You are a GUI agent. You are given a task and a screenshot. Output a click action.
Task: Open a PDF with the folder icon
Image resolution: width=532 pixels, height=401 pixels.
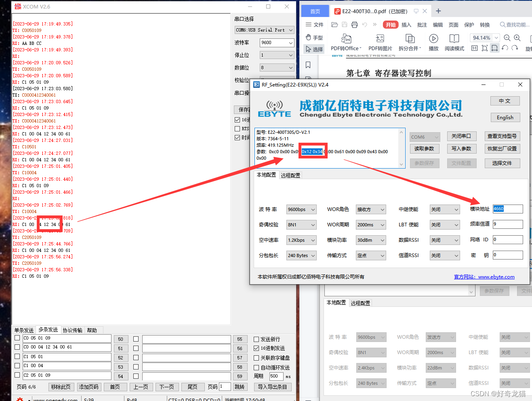coord(334,25)
